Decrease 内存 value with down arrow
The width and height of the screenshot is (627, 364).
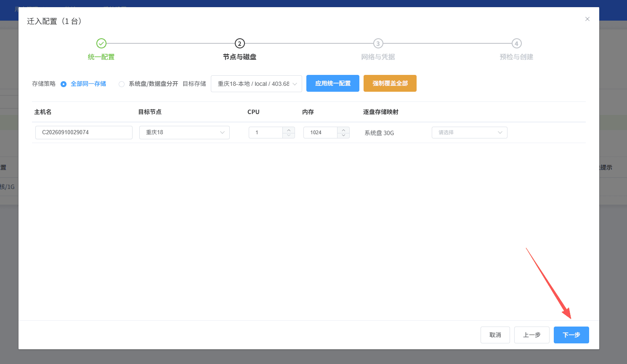pos(343,136)
